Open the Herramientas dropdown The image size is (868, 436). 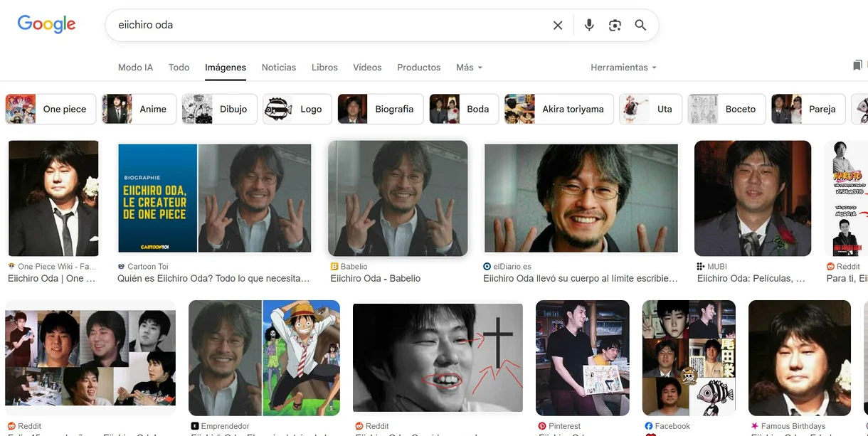pos(623,67)
